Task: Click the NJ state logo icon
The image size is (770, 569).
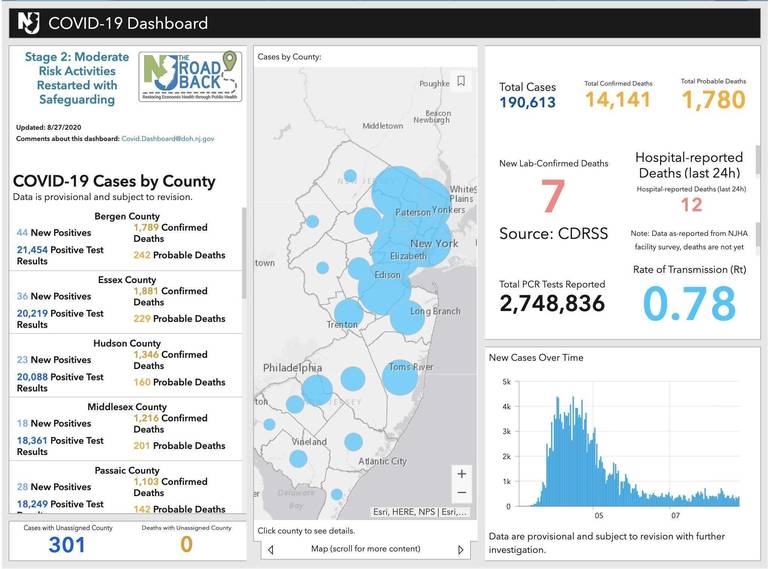Action: tap(28, 23)
